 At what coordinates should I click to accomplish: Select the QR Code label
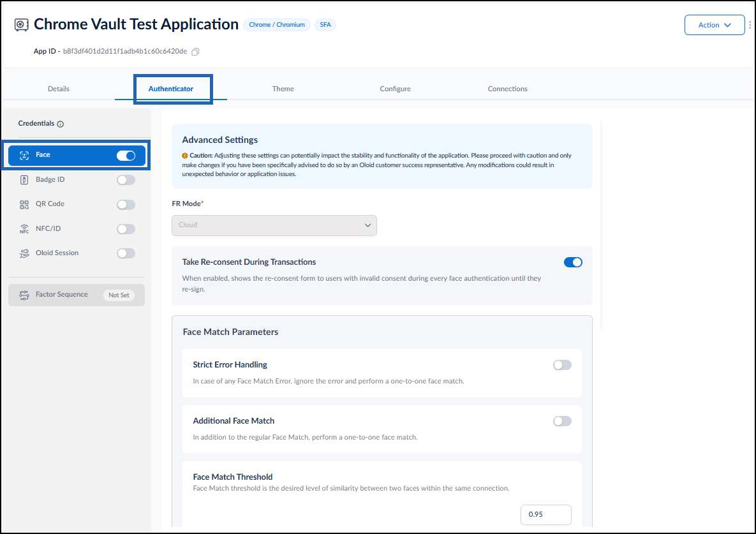point(50,204)
